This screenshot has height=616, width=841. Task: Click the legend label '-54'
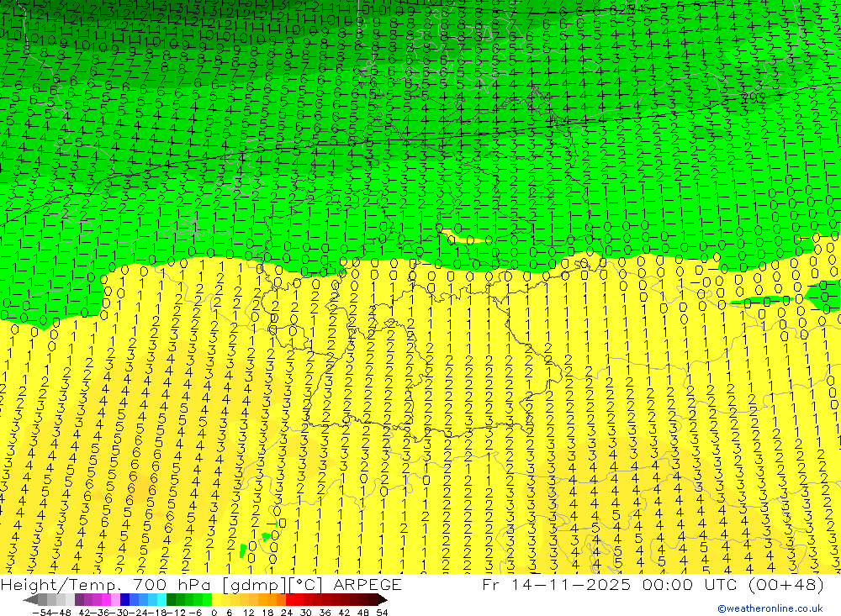pos(42,613)
